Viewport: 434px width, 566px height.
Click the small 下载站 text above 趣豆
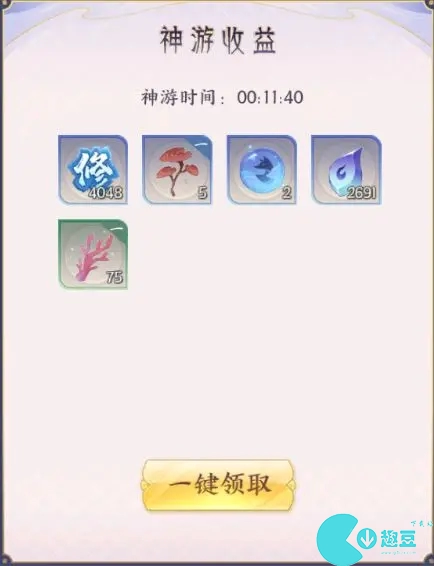tap(422, 523)
